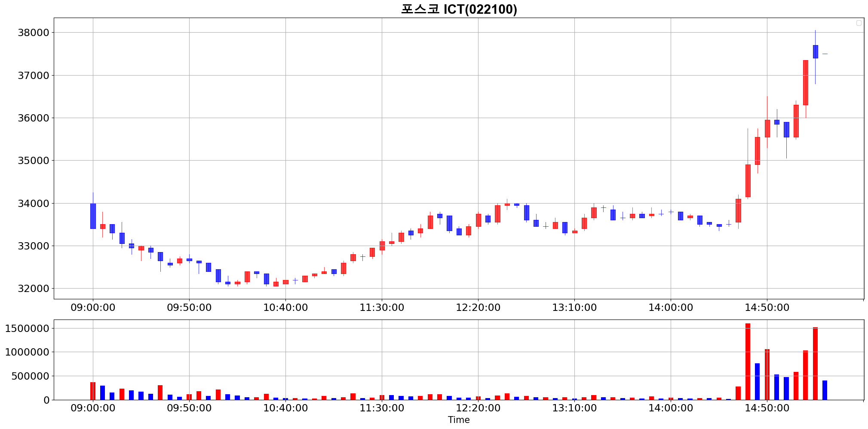
Task: Click the red candle at 14:50:00 in price chart
Action: [x=767, y=128]
